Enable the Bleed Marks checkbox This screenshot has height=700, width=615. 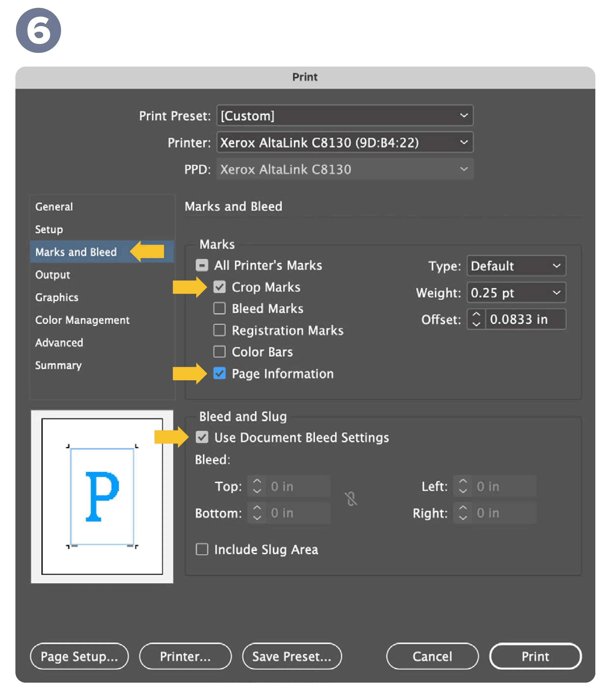point(219,309)
